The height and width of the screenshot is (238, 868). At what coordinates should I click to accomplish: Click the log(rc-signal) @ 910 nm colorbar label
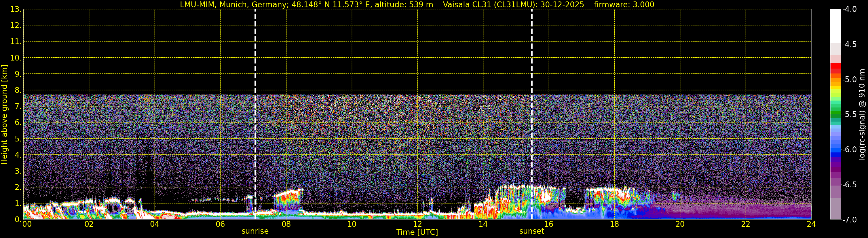coord(862,115)
